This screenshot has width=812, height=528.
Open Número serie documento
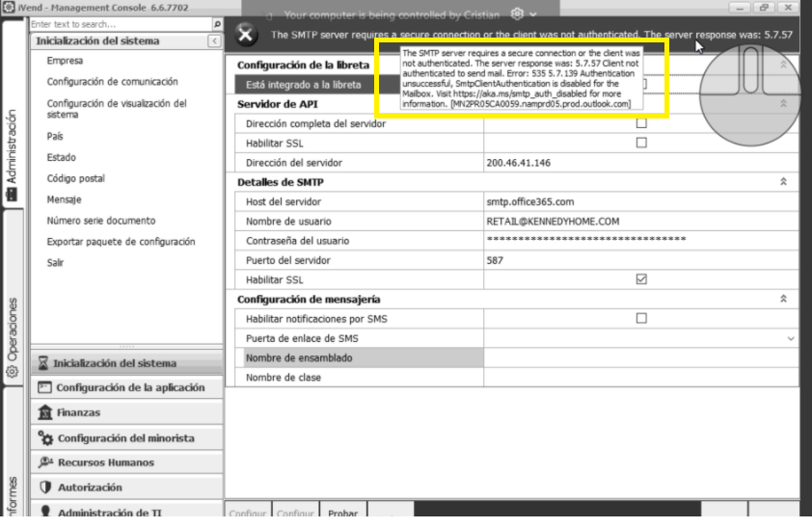[x=101, y=221]
